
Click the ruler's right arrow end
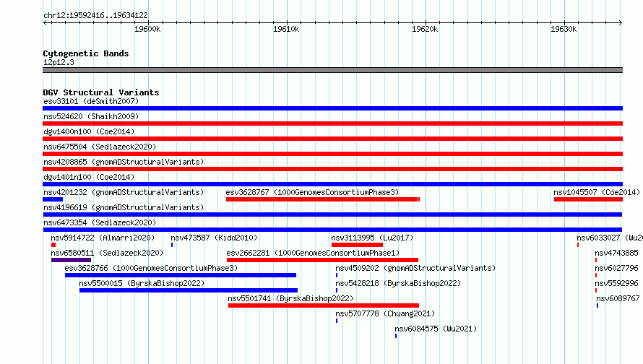tap(621, 22)
